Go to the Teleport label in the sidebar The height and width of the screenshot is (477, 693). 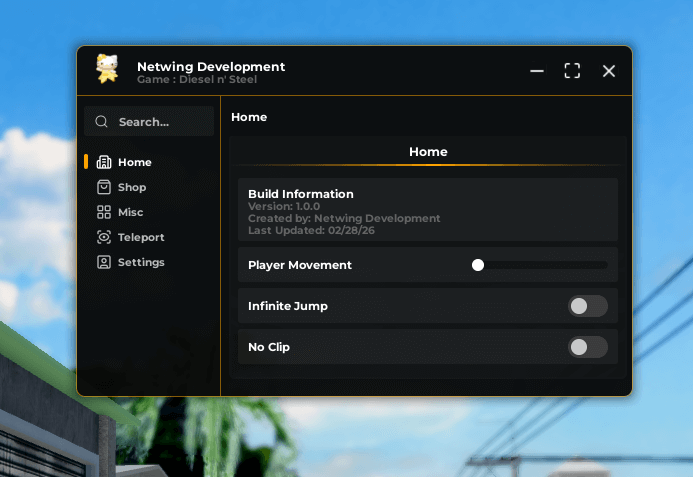tap(141, 237)
